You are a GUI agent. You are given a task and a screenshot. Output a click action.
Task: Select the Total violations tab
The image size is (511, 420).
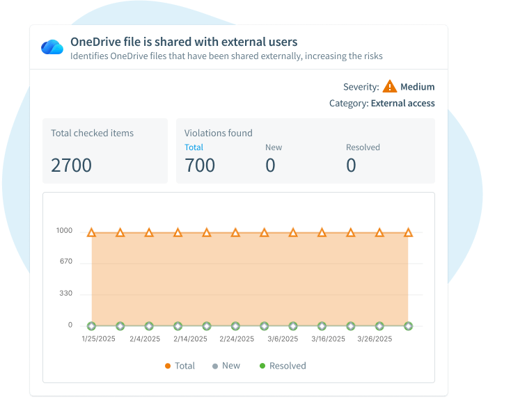pos(194,147)
